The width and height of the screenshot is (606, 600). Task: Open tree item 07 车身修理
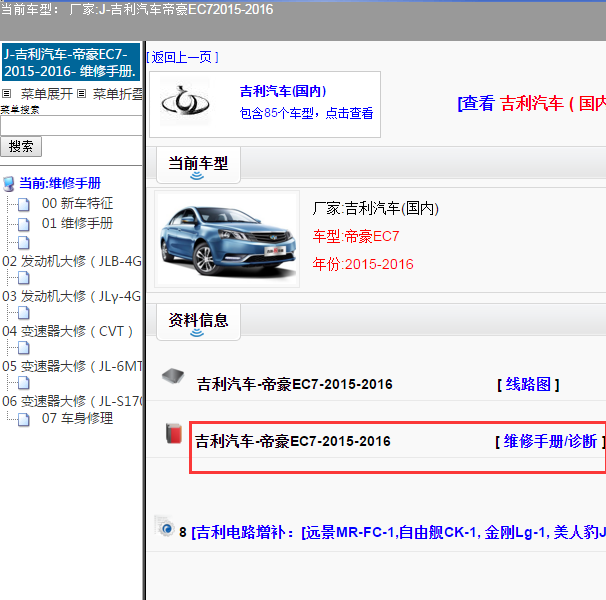(x=77, y=418)
